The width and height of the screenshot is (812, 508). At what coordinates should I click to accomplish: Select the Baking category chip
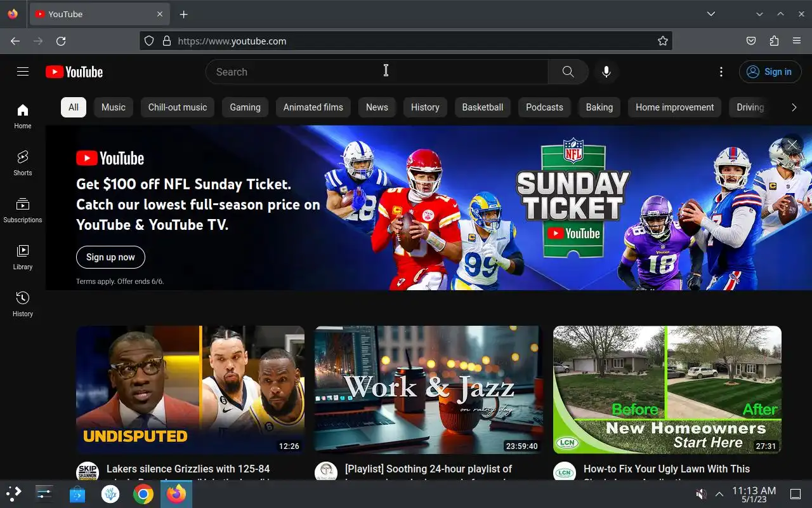coord(599,107)
